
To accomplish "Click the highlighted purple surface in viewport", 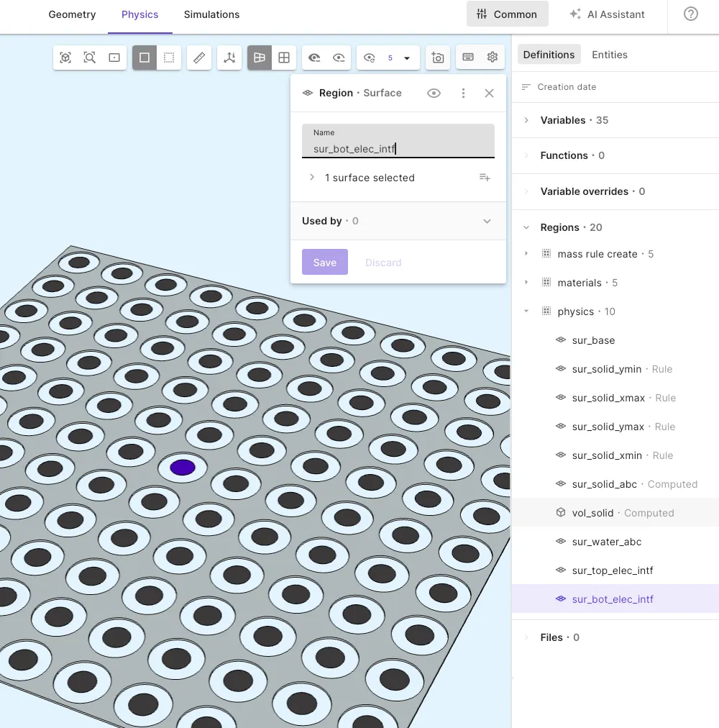I will tap(183, 468).
